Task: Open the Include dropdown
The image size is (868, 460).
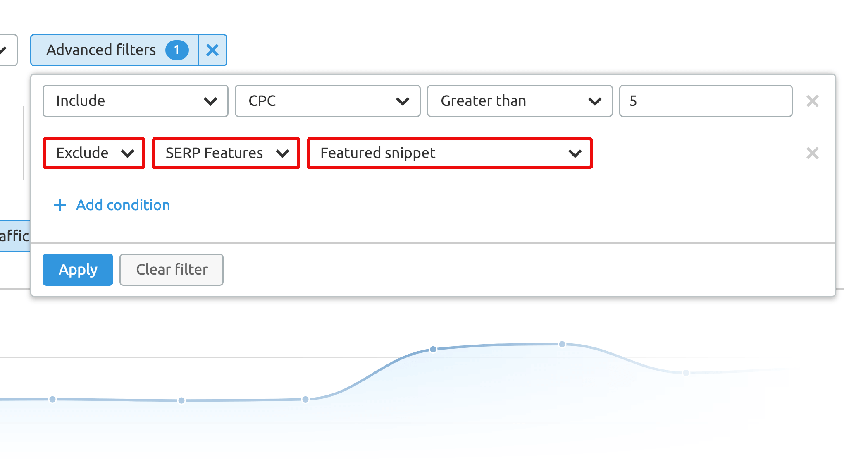Action: coord(135,101)
